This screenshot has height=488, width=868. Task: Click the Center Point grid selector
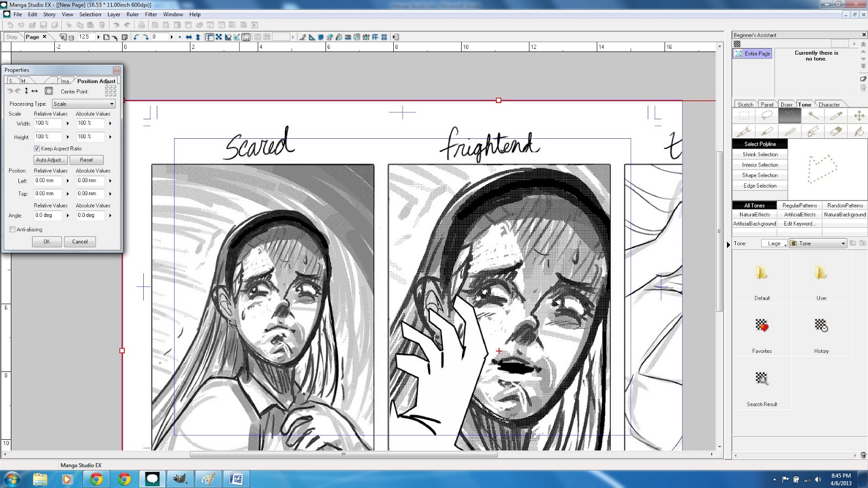(x=110, y=91)
